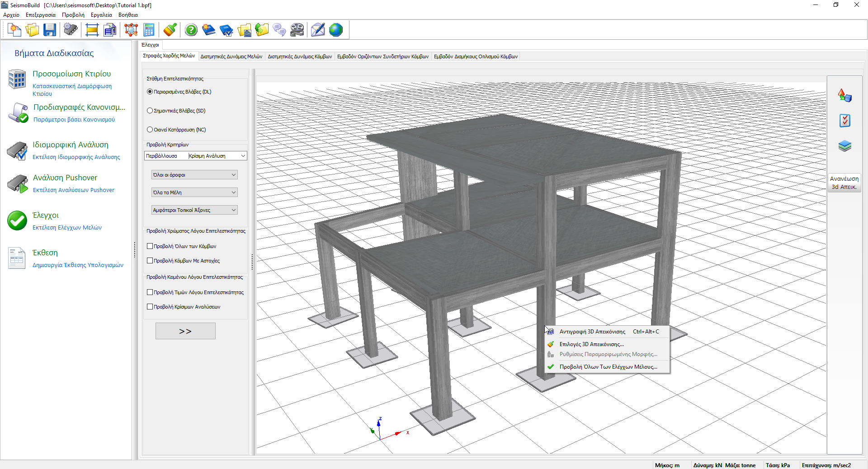This screenshot has height=469, width=868.
Task: Open the Όλα τα Μέλη dropdown
Action: [194, 192]
